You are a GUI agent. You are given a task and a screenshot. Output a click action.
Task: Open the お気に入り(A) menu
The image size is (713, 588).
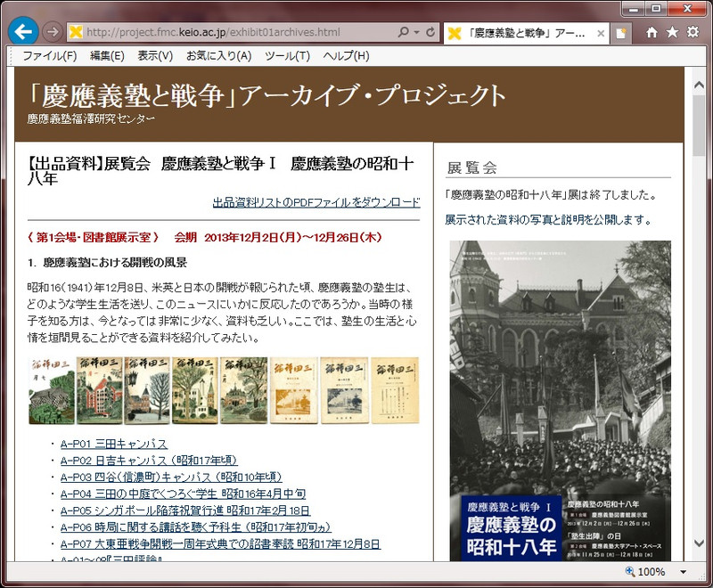(218, 56)
